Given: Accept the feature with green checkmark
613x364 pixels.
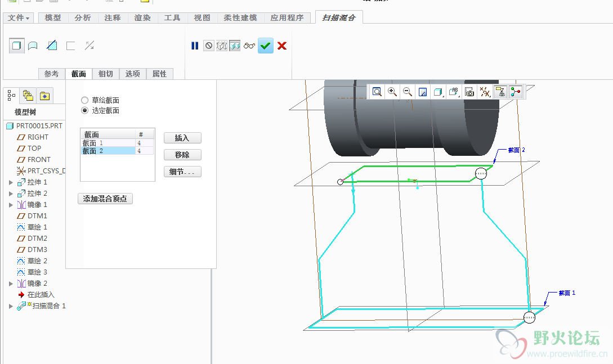Looking at the screenshot, I should [266, 46].
